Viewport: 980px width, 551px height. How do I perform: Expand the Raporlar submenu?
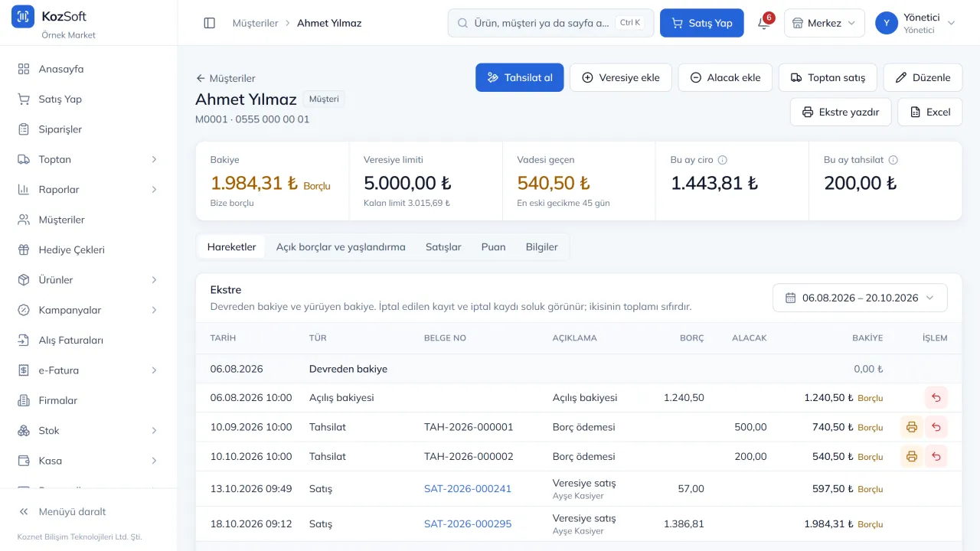[154, 189]
